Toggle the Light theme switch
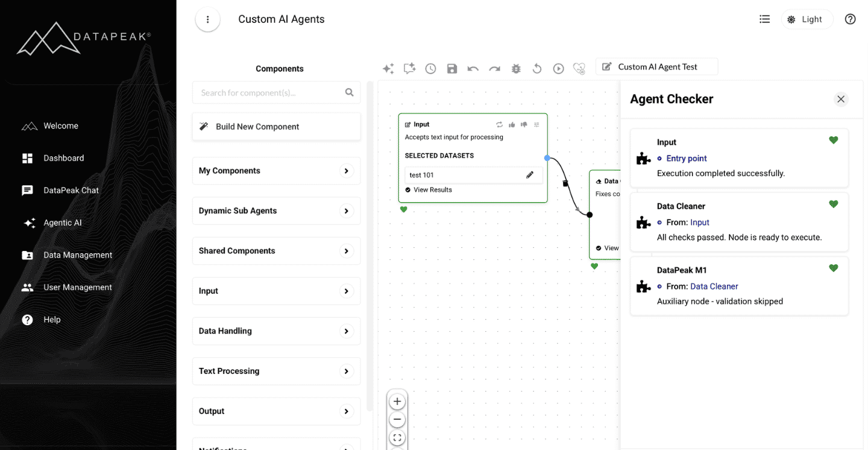This screenshot has width=868, height=450. (807, 19)
